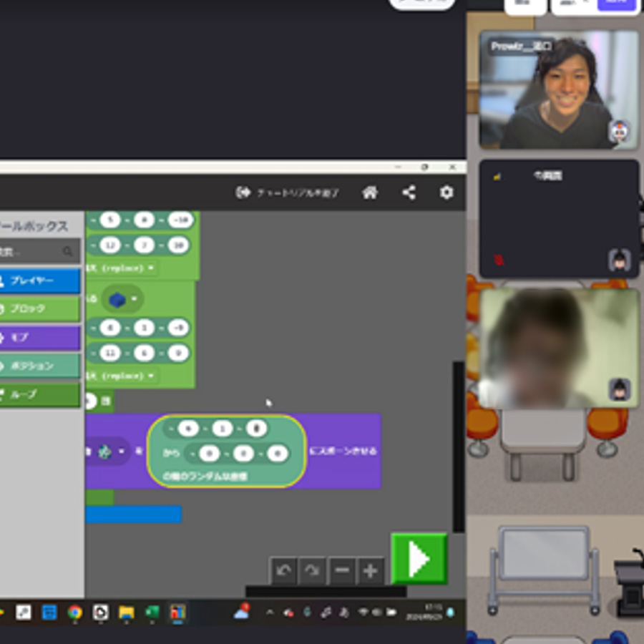Zoom out with the minus button
This screenshot has width=644, height=644.
342,570
